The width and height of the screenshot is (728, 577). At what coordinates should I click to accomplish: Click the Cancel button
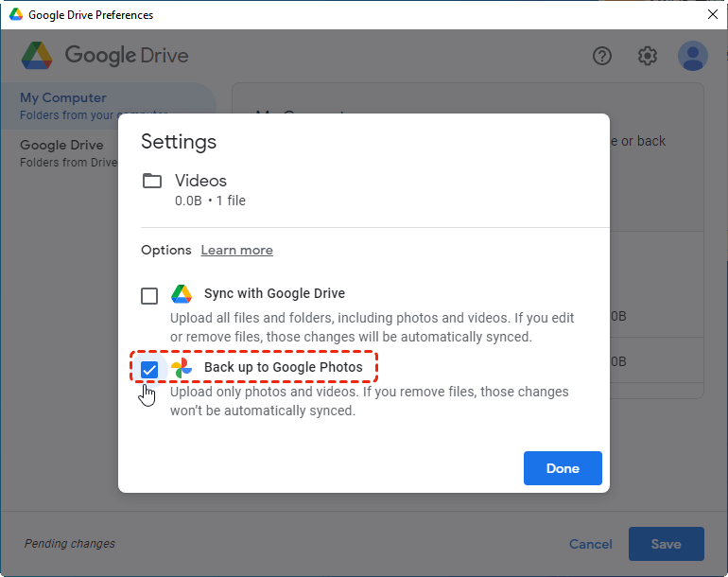(591, 544)
